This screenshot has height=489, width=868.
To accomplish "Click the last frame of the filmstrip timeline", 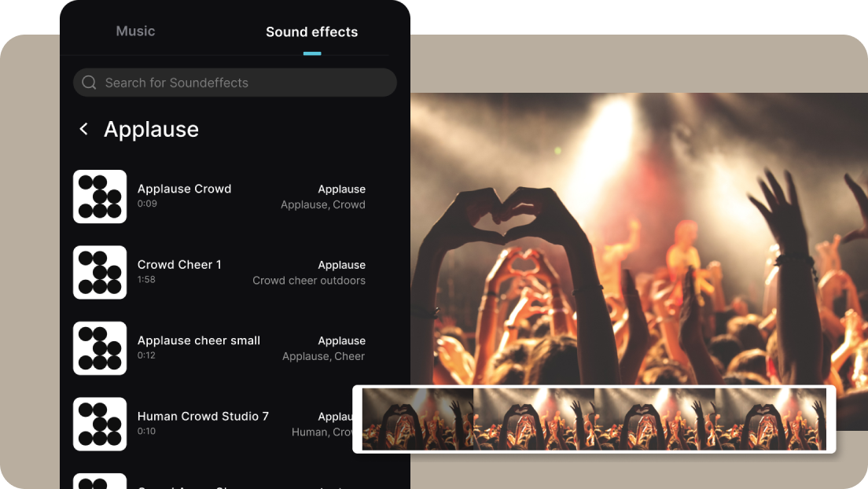I will pyautogui.click(x=771, y=419).
